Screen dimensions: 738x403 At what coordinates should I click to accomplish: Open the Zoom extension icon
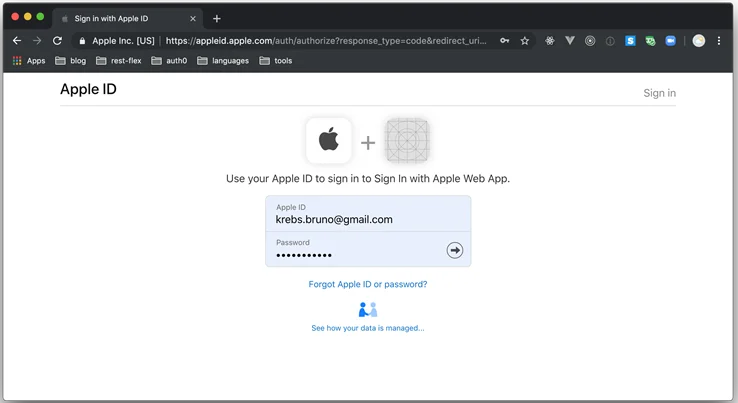(670, 41)
